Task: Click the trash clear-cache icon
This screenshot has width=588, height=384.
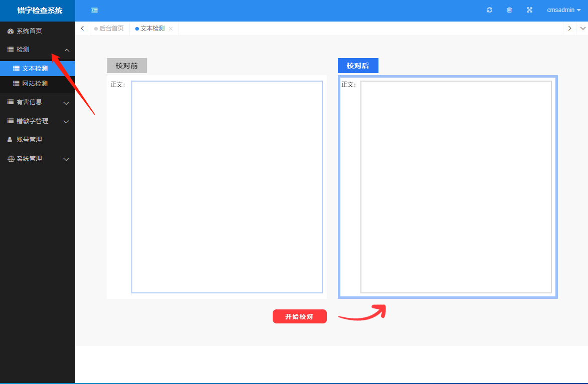Action: pos(509,10)
